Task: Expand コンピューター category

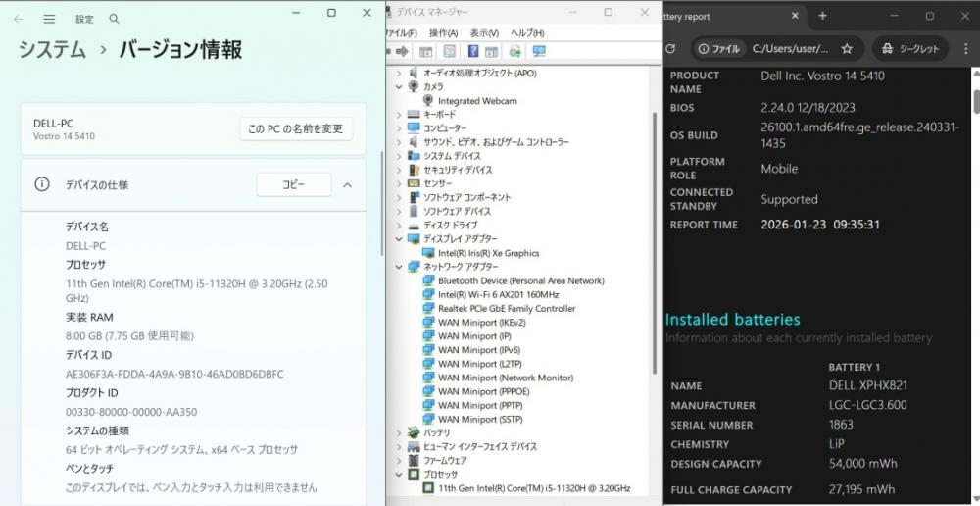Action: 400,128
